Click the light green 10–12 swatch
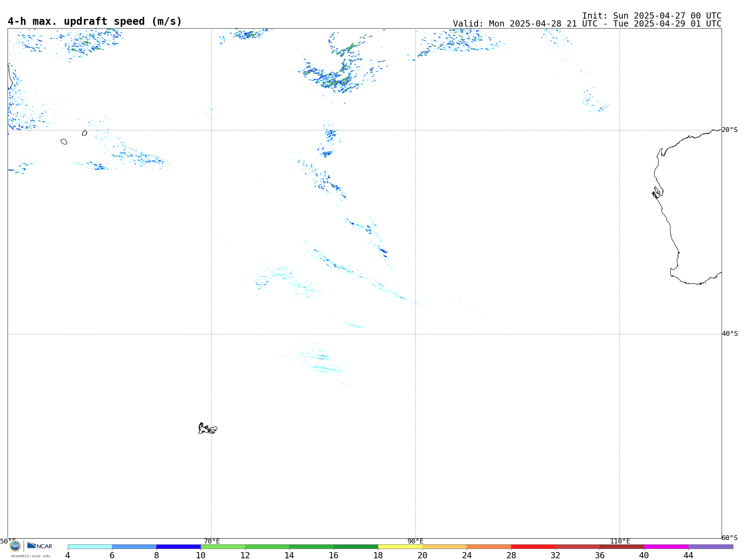The width and height of the screenshot is (744, 560). click(223, 547)
